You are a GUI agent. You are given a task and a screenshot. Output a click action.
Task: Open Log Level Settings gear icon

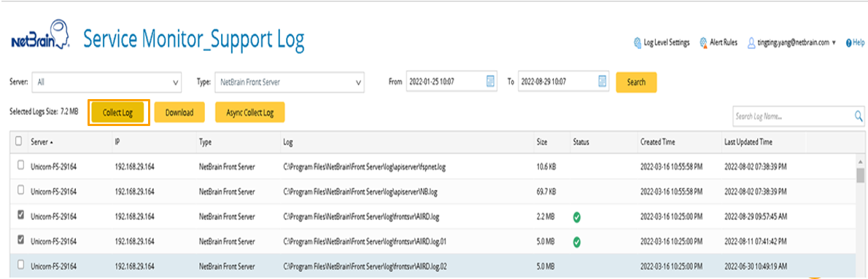(638, 42)
